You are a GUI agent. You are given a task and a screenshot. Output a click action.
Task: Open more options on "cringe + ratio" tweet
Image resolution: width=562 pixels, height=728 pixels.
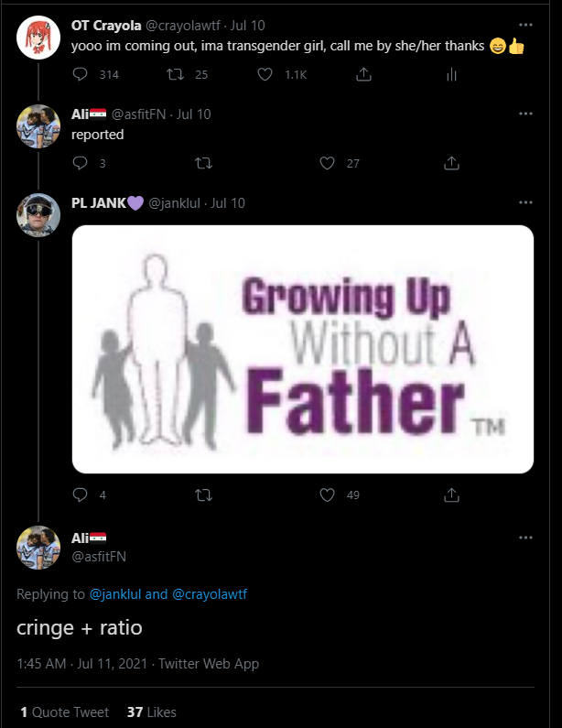click(x=525, y=538)
